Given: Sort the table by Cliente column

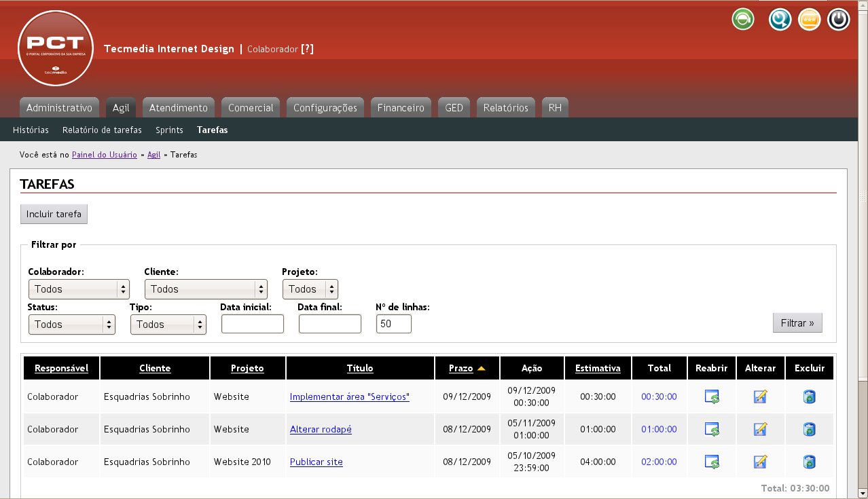Looking at the screenshot, I should [x=155, y=368].
